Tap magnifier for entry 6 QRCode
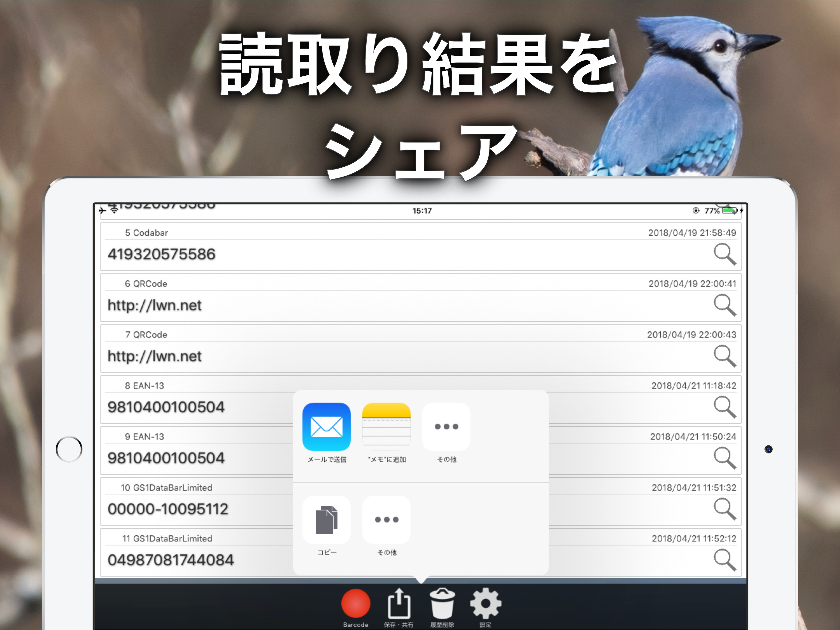 coord(725,305)
